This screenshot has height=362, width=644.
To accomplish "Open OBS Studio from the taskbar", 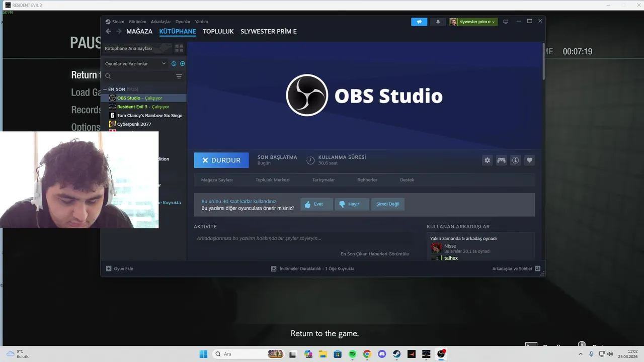I will [441, 354].
